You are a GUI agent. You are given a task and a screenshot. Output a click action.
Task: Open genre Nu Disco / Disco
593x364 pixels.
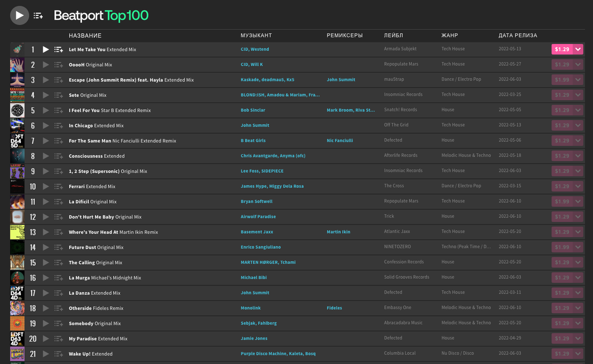(x=458, y=354)
